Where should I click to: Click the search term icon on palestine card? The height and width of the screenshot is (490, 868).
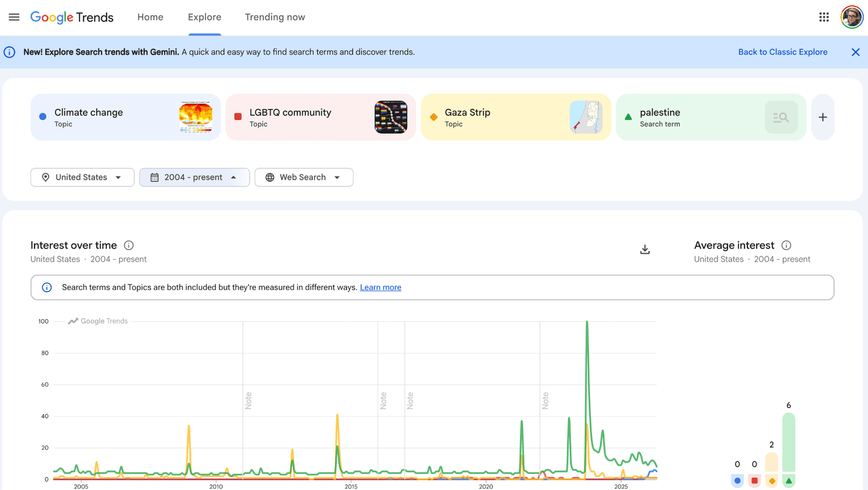[781, 117]
